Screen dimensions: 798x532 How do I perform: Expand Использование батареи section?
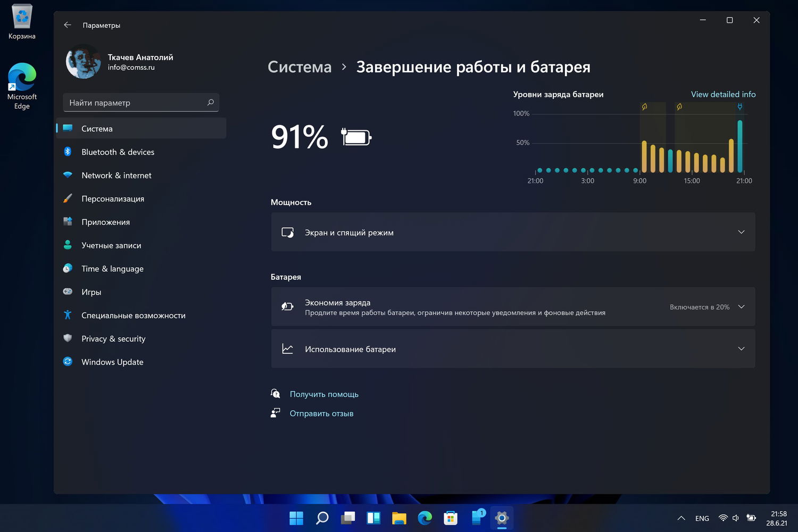click(x=513, y=348)
